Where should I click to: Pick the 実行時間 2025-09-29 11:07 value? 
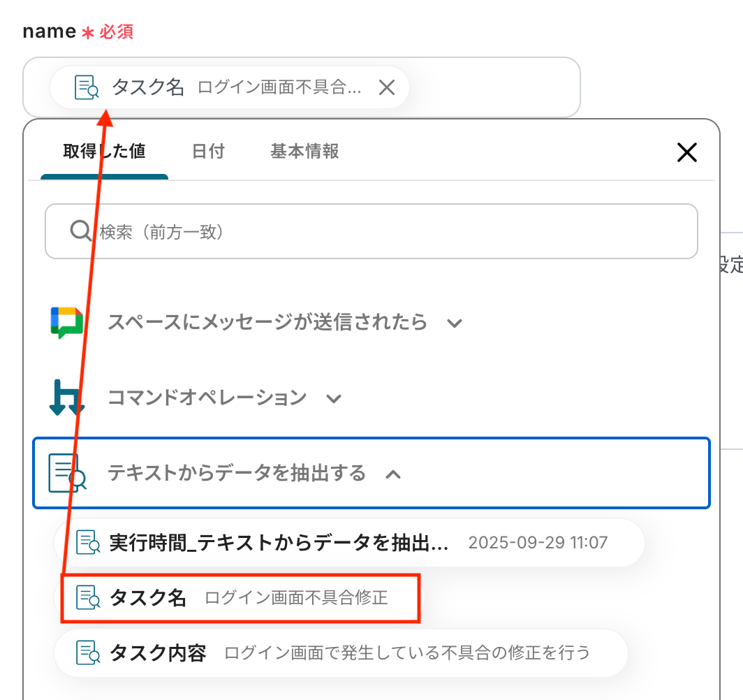[x=349, y=542]
